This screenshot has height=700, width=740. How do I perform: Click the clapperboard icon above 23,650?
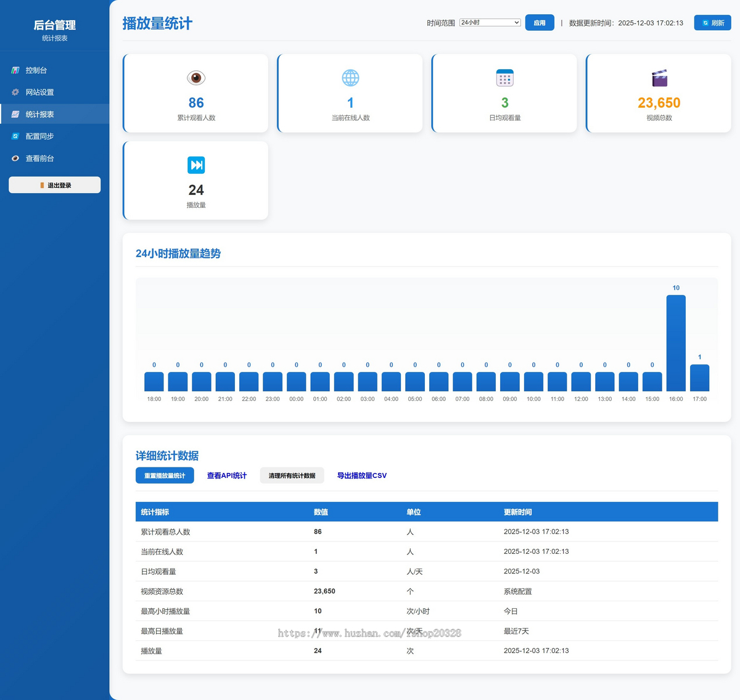659,78
